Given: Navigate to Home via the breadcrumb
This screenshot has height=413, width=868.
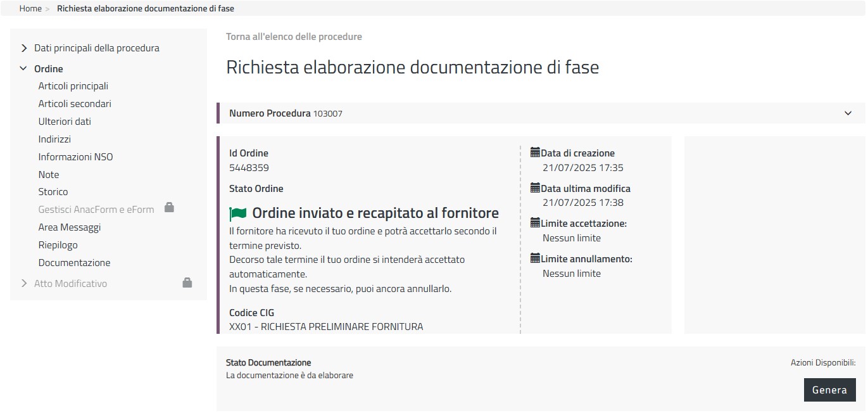Looking at the screenshot, I should coord(30,9).
